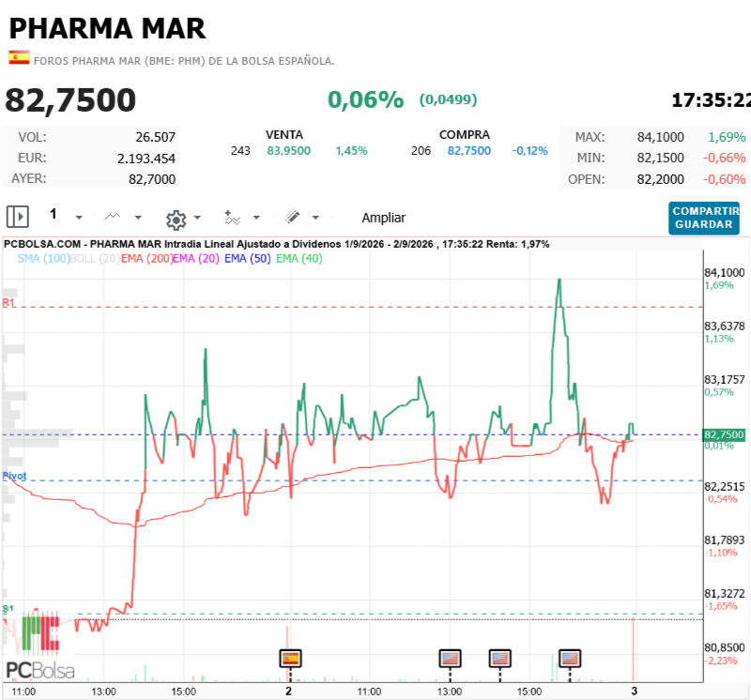Click the Ampliar button

(384, 218)
